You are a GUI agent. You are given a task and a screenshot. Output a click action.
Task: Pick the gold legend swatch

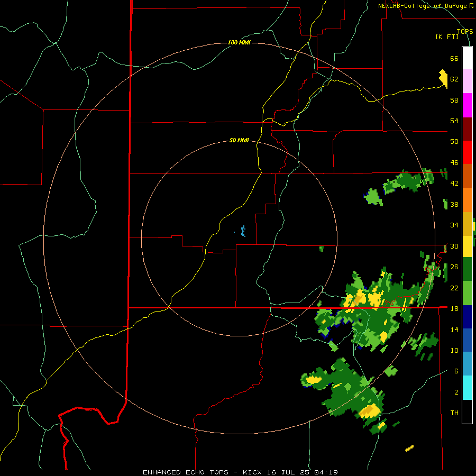coord(467,224)
